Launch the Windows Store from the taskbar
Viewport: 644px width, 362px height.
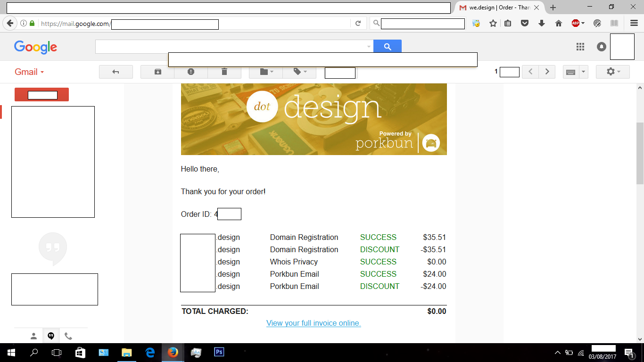pos(80,353)
